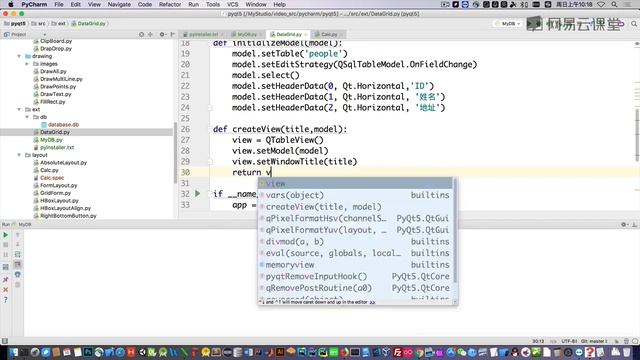Viewport: 640px width, 360px height.
Task: Collapse the drawing folder
Action: (x=19, y=56)
